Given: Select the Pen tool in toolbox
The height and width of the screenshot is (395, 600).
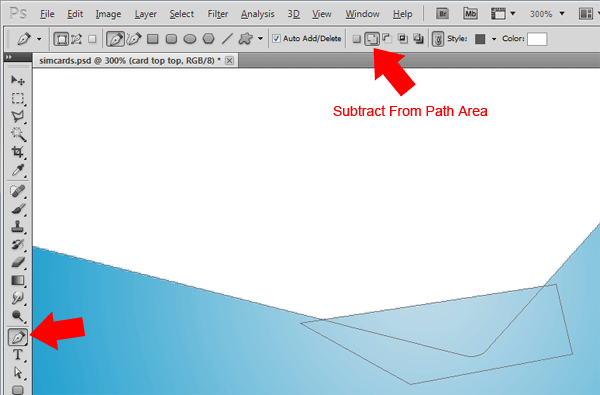Looking at the screenshot, I should pos(18,337).
